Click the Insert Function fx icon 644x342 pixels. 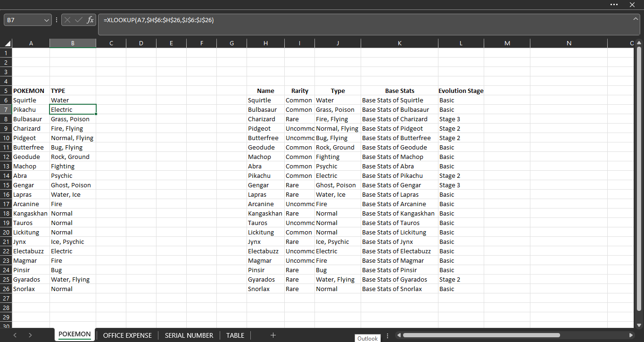pyautogui.click(x=90, y=20)
